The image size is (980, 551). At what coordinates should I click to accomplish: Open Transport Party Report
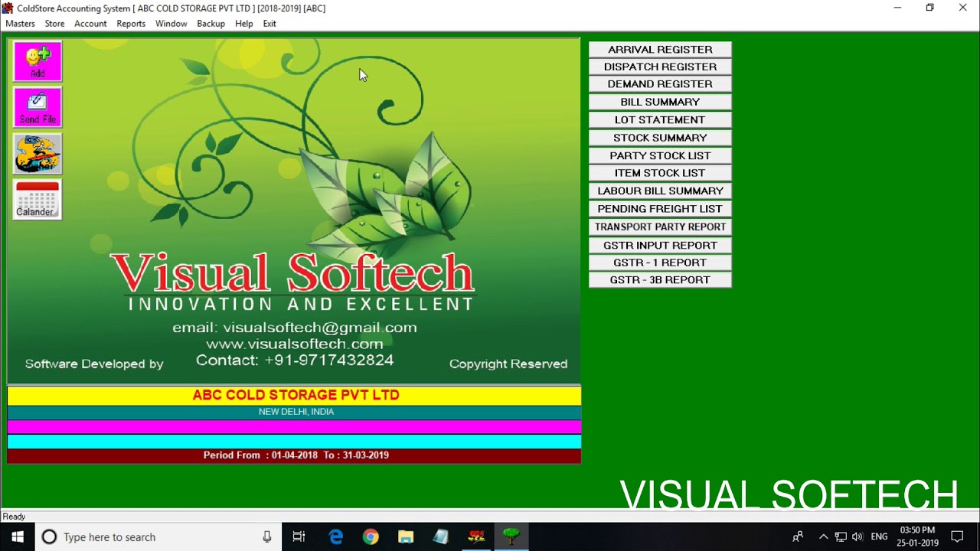coord(660,227)
